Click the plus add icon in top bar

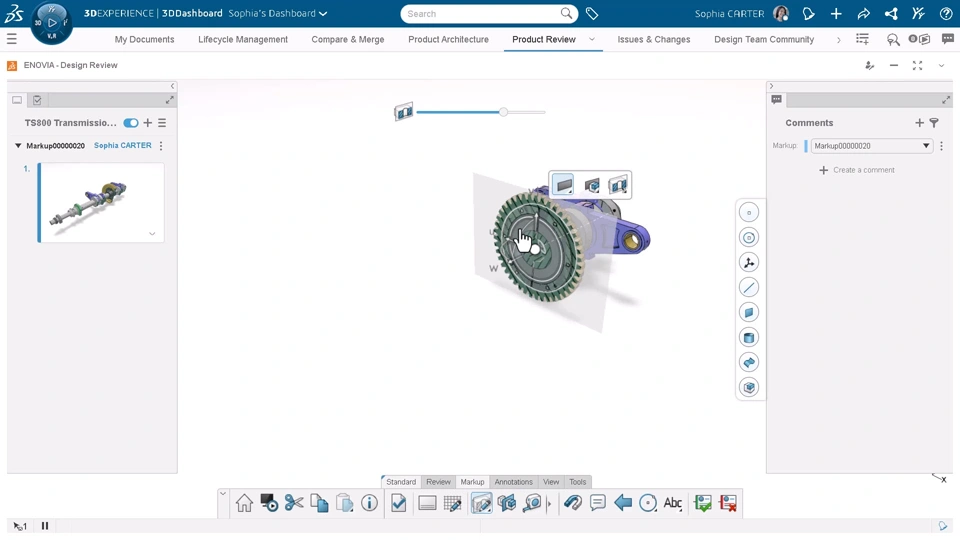[836, 13]
